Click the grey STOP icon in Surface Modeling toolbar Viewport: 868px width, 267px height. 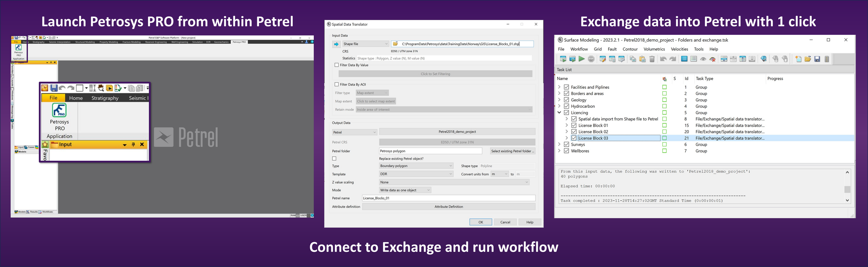coord(591,59)
